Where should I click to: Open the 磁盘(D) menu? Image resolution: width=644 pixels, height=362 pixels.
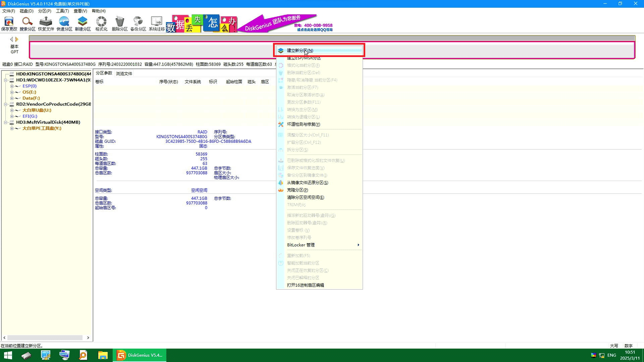27,11
